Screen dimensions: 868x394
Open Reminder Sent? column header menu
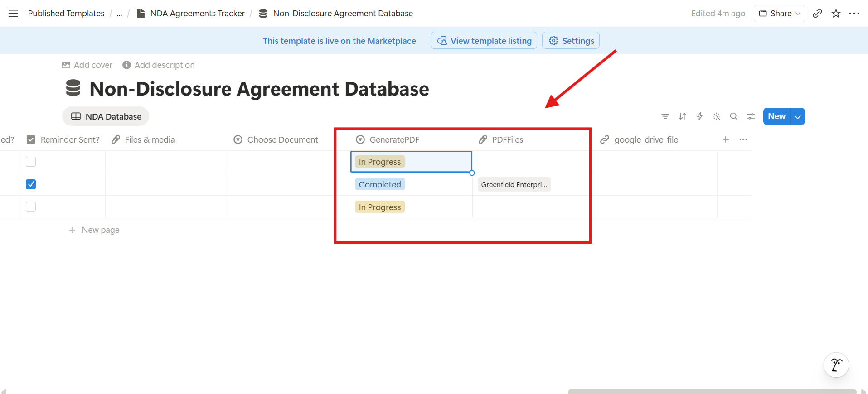[x=63, y=139]
